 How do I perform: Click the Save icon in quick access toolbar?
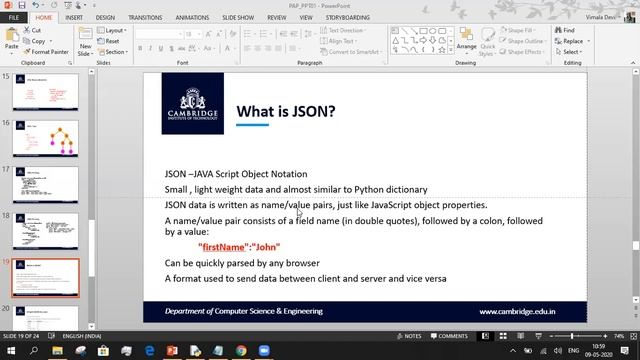pos(22,5)
